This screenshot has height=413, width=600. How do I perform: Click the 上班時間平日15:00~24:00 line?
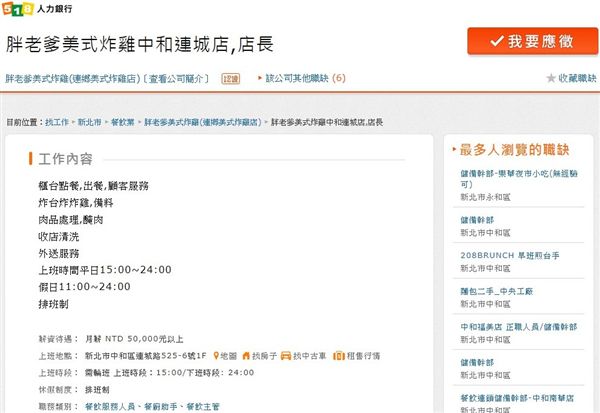coord(105,270)
